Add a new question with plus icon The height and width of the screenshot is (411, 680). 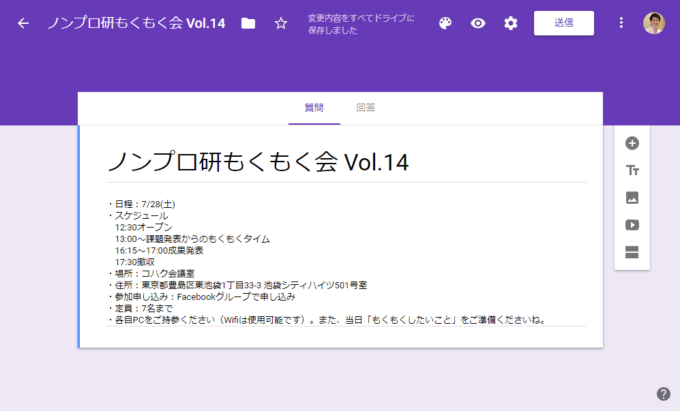(x=632, y=143)
